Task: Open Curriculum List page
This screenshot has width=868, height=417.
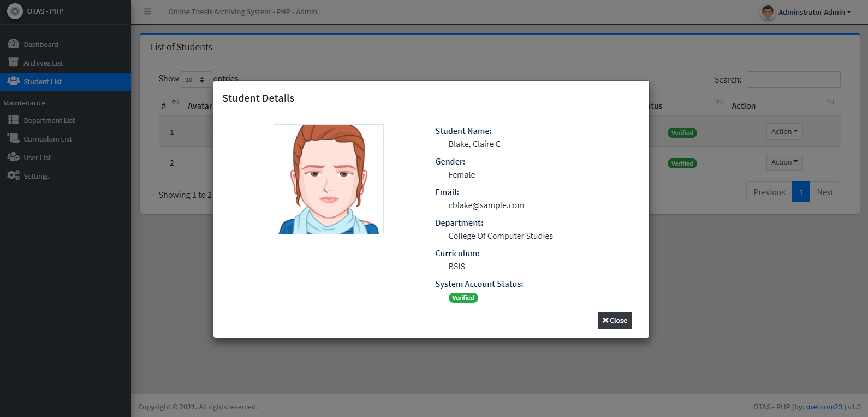Action: [x=66, y=139]
